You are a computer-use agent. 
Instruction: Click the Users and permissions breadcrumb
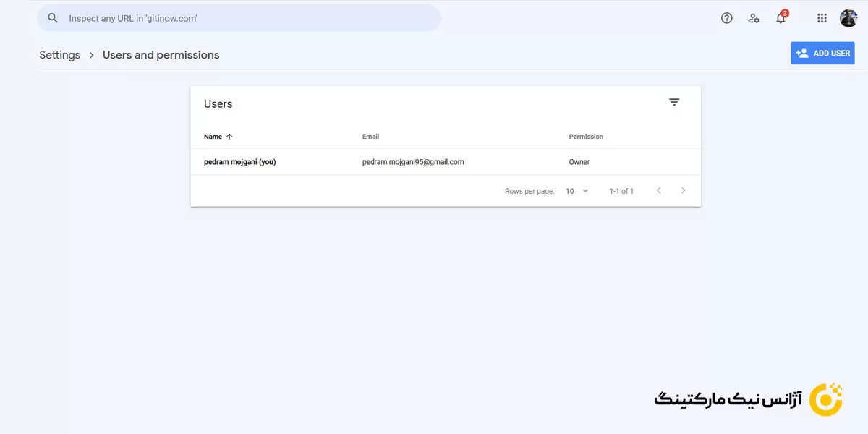(161, 55)
